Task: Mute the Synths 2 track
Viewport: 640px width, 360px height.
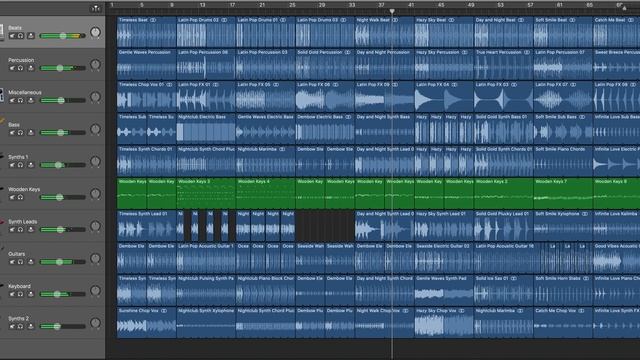Action: point(12,326)
